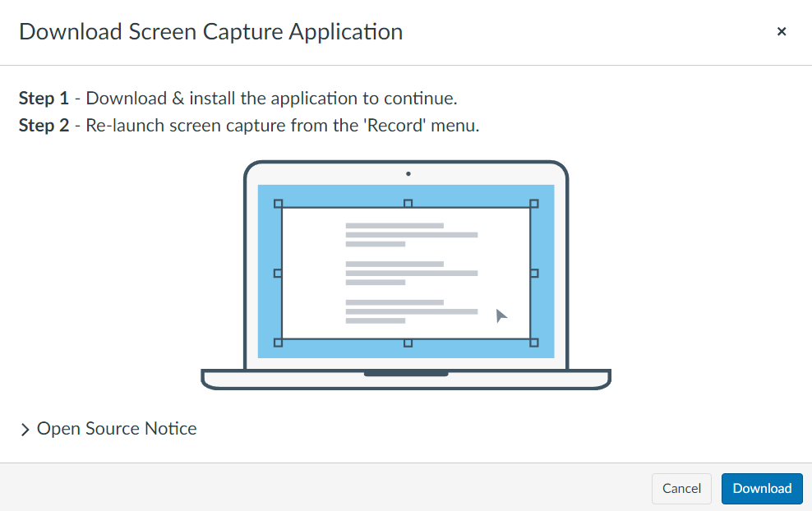The height and width of the screenshot is (511, 812).
Task: Click the top-center selection handle in illustration
Action: [408, 203]
